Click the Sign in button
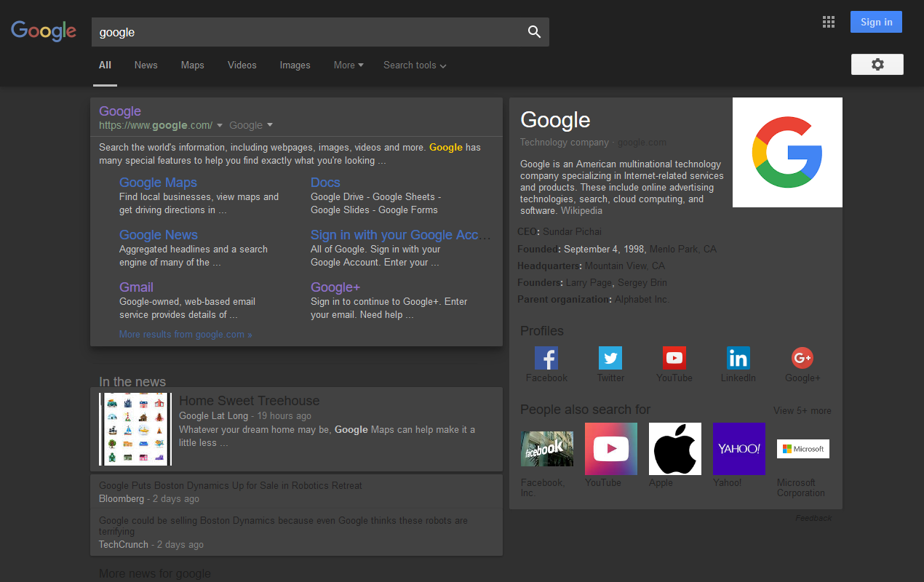Viewport: 924px width, 582px height. pos(876,22)
